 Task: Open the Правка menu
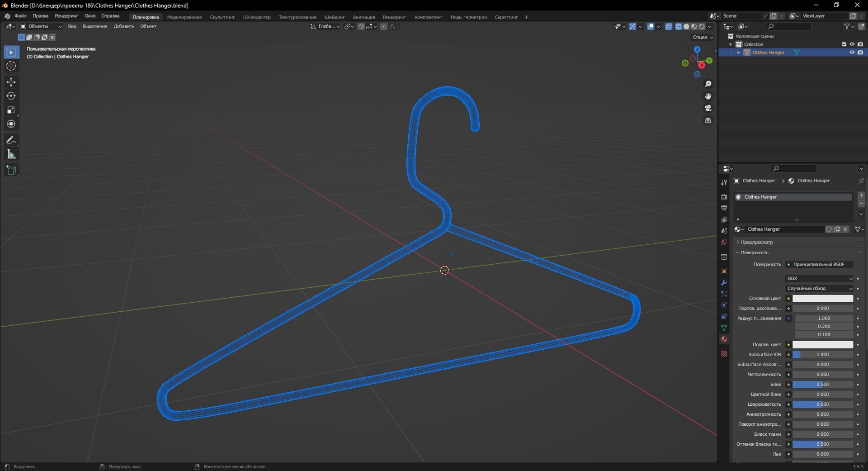tap(40, 16)
